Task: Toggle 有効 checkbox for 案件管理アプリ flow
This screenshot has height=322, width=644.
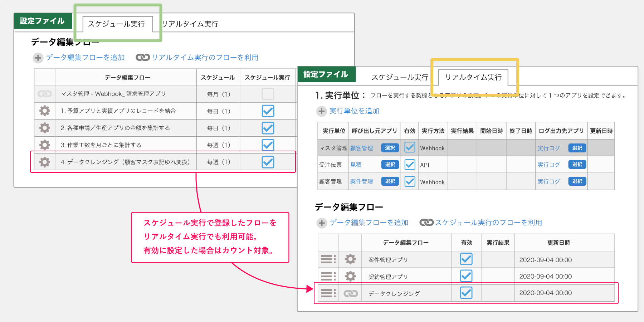Action: click(466, 259)
